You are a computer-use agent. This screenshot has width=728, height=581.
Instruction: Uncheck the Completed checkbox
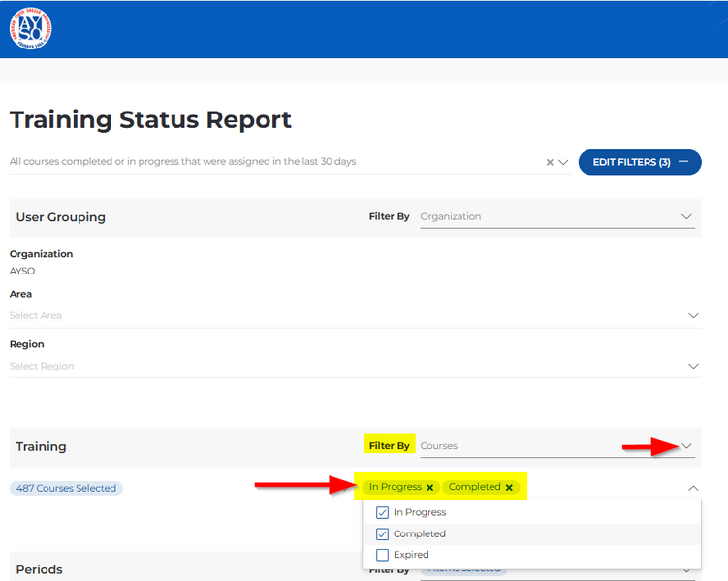pos(382,533)
